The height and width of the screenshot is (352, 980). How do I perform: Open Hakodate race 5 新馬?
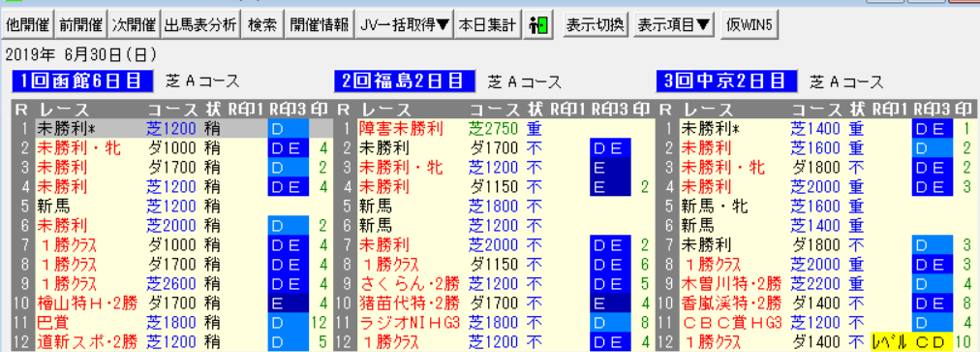tap(54, 206)
